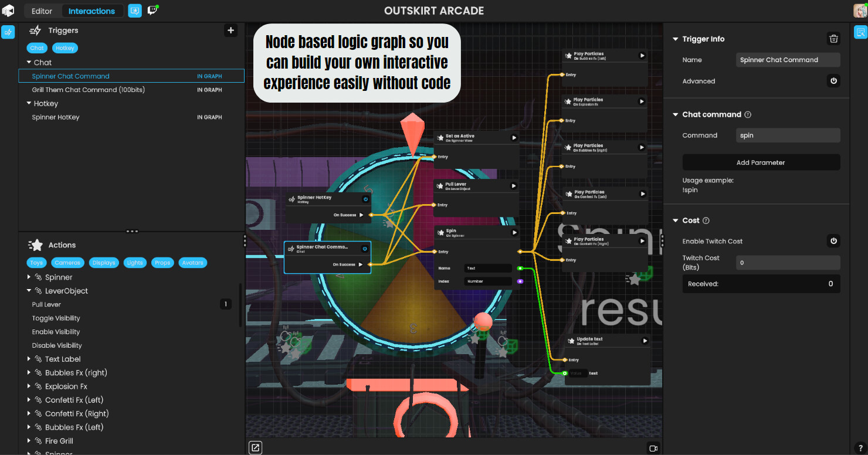Open the chat overlay icon beside Interactions
The image size is (868, 455).
135,11
